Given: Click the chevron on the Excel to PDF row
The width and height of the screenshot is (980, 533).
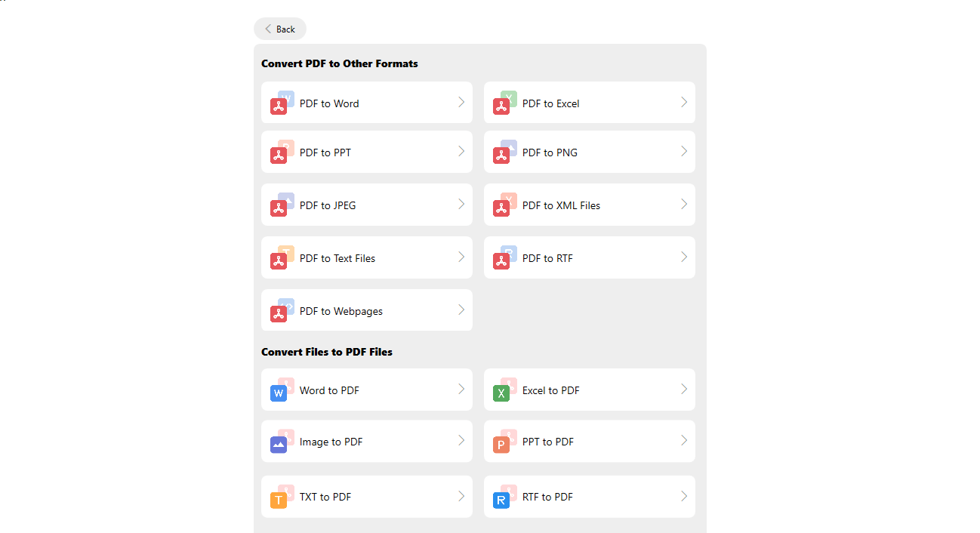Looking at the screenshot, I should click(684, 389).
